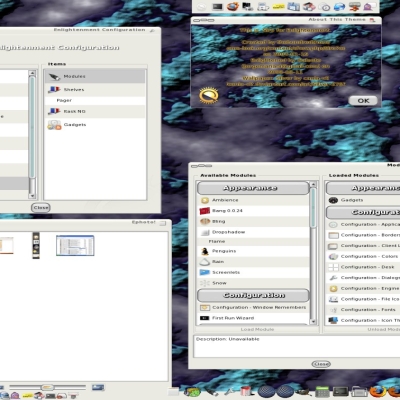Select the screenshot thumbnail with blue border in Ephoto
The width and height of the screenshot is (400, 400).
click(75, 245)
